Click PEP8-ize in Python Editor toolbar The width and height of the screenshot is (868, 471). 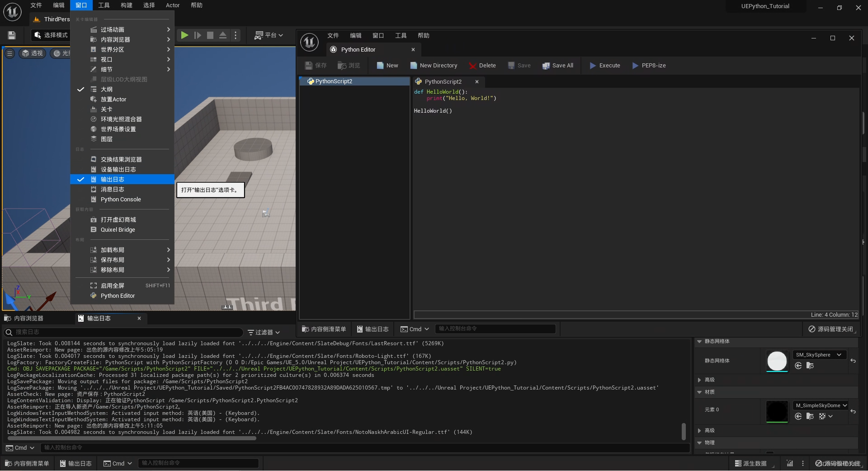tap(649, 66)
